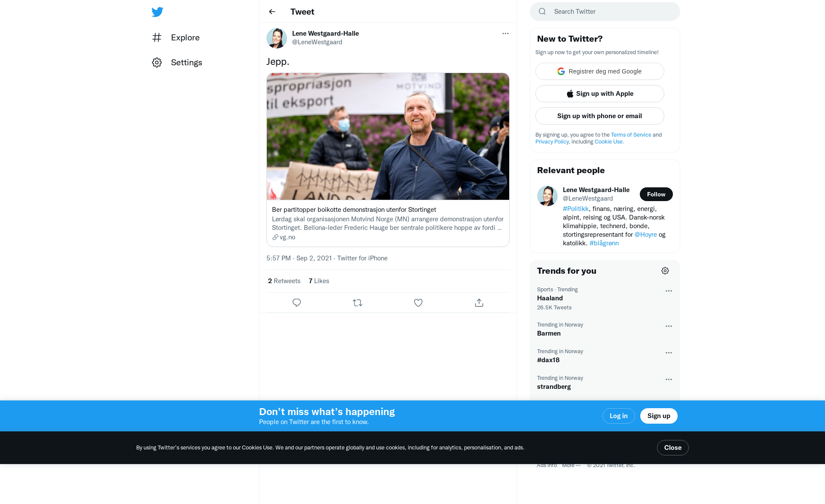Click the hashtag Explore icon
This screenshot has height=504, width=825.
pyautogui.click(x=157, y=37)
